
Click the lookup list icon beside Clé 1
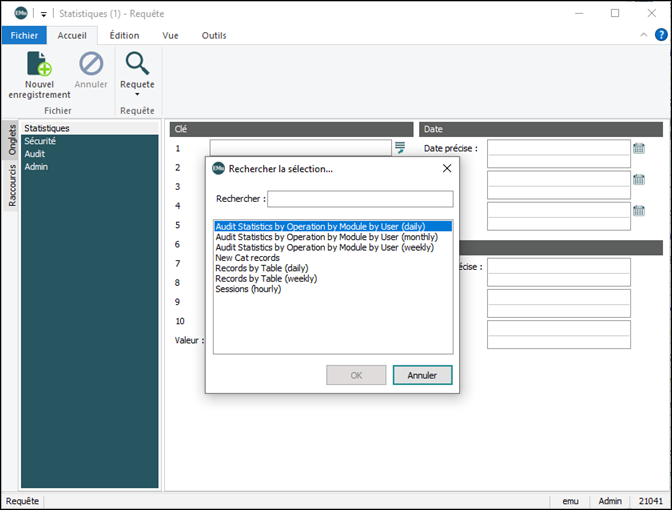point(400,148)
